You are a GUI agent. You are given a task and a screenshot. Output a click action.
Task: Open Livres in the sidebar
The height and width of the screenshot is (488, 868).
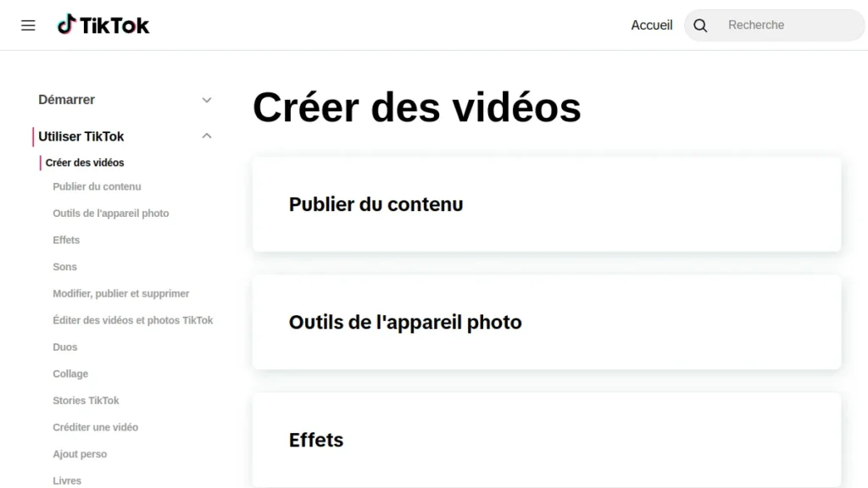[67, 480]
